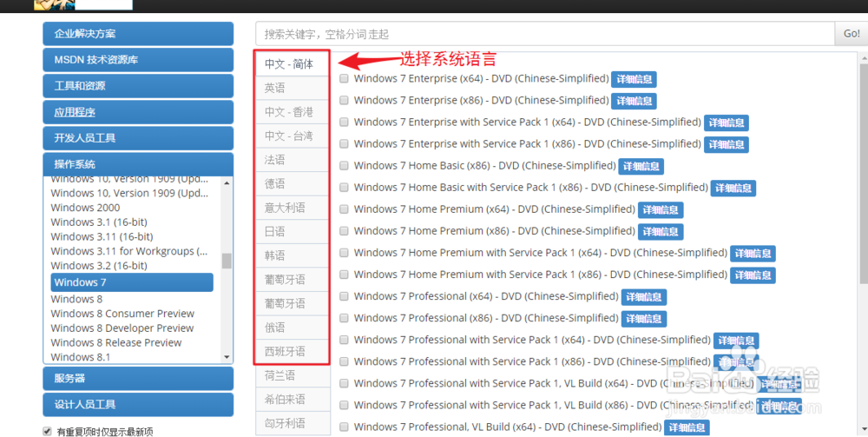
Task: Select Windows 7 in the OS list
Action: (x=132, y=282)
